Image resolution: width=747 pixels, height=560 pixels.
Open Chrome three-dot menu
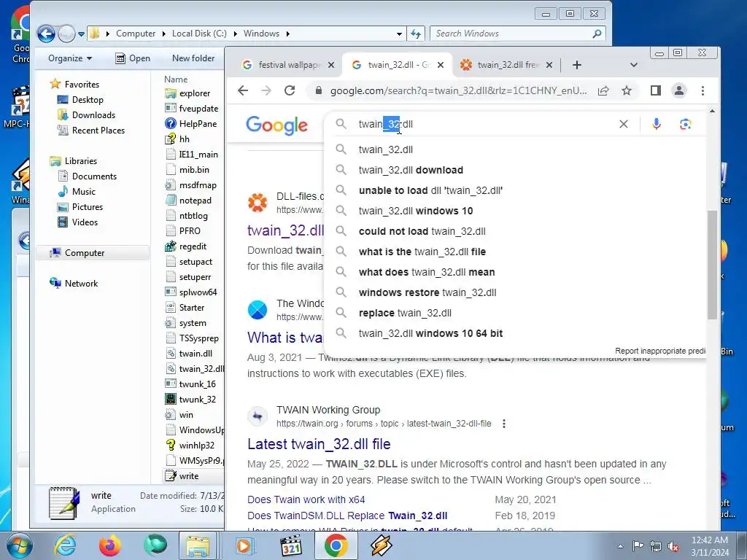coord(703,90)
